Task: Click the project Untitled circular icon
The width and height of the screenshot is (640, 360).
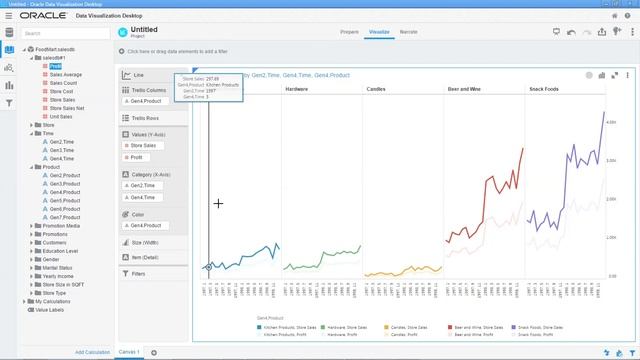Action: pos(122,32)
